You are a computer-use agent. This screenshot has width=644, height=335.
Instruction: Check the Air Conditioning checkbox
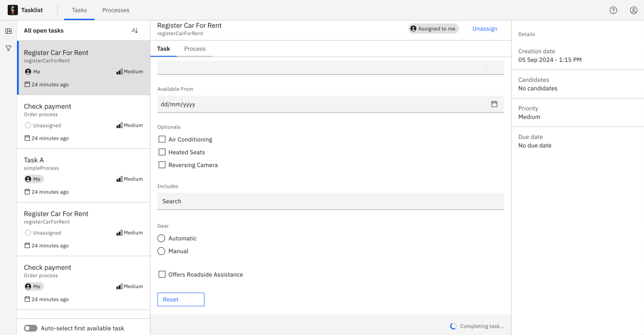pos(162,139)
